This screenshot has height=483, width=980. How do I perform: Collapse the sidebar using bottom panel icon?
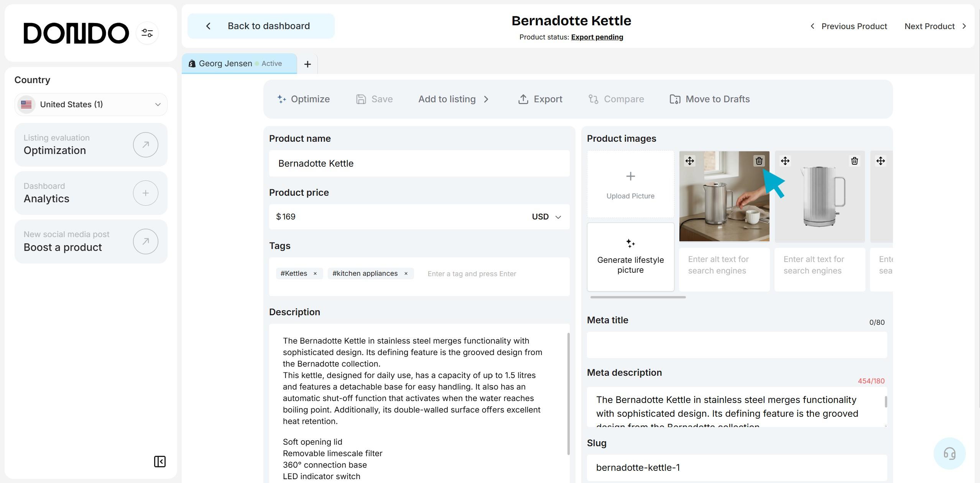(x=159, y=462)
